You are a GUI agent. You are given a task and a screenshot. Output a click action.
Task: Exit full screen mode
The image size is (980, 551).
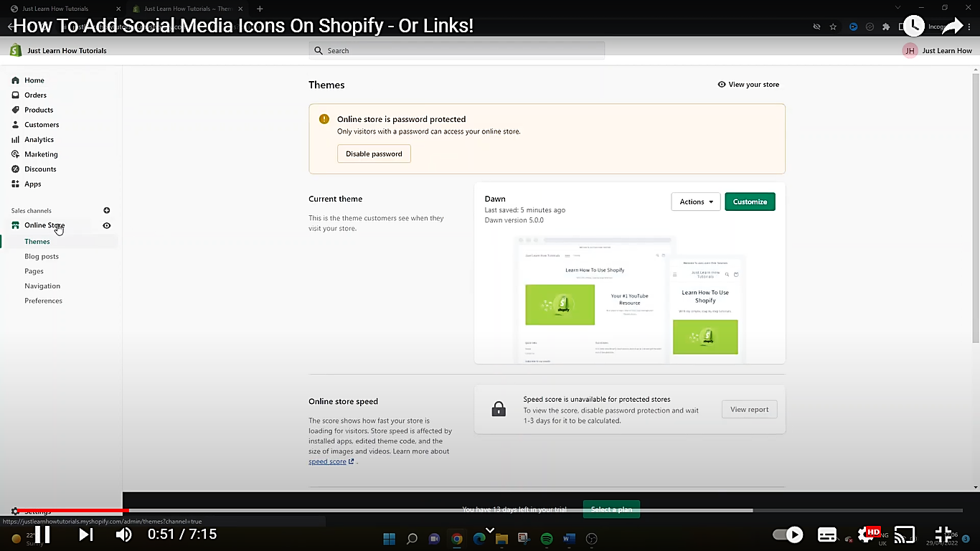943,534
